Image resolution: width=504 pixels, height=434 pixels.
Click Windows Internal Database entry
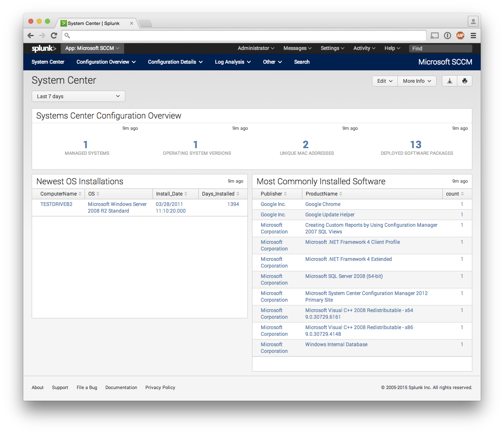click(x=337, y=345)
